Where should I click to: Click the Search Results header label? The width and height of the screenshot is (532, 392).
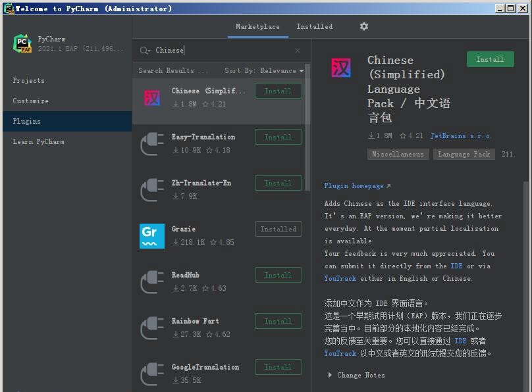coord(166,71)
